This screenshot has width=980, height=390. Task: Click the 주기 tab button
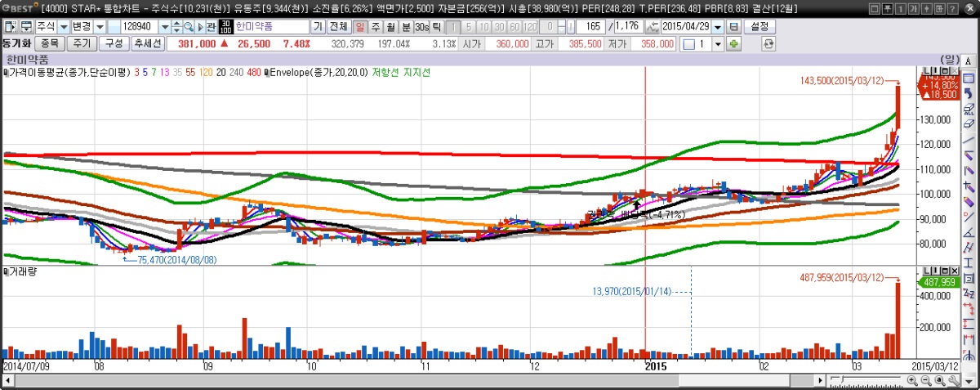pos(82,43)
